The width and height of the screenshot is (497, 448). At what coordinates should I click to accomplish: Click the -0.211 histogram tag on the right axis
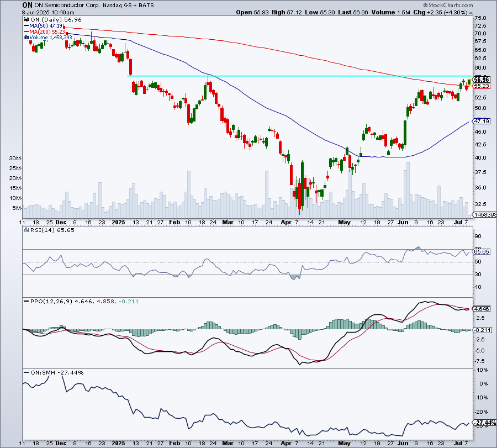click(483, 330)
